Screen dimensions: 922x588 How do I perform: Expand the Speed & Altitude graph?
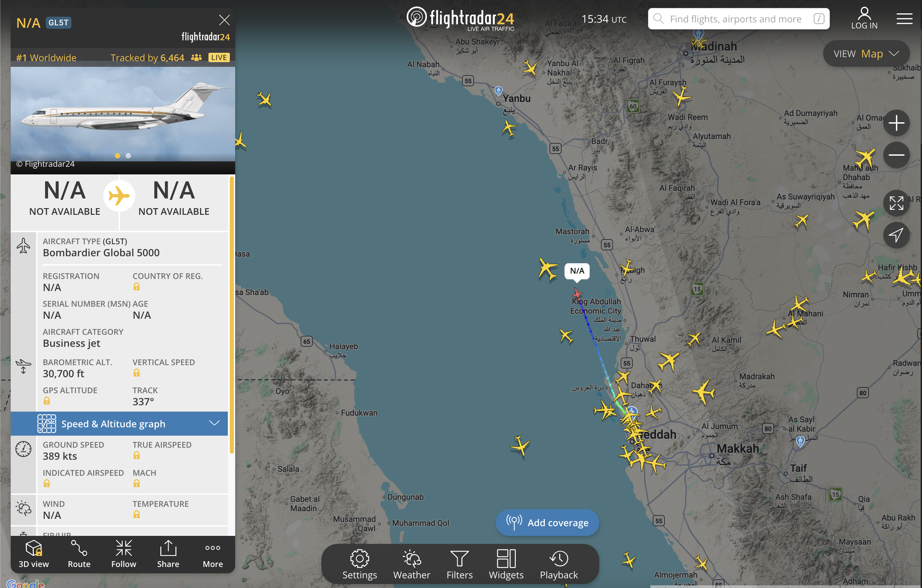click(x=119, y=423)
